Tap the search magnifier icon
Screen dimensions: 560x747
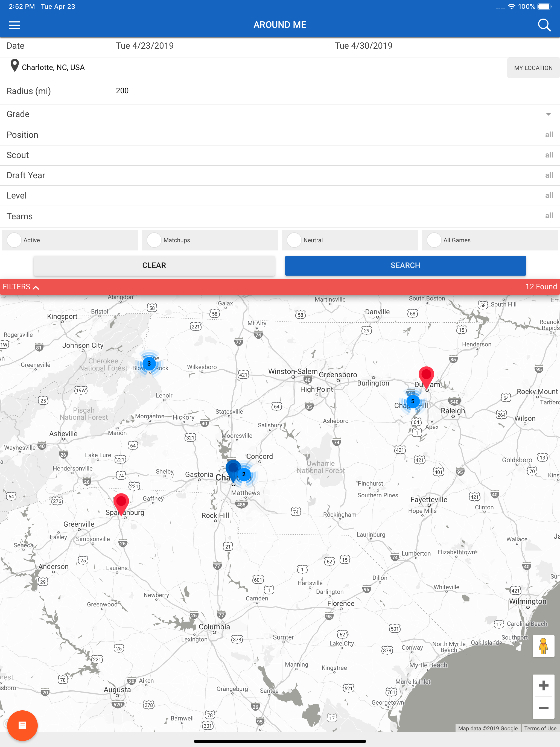(x=544, y=25)
